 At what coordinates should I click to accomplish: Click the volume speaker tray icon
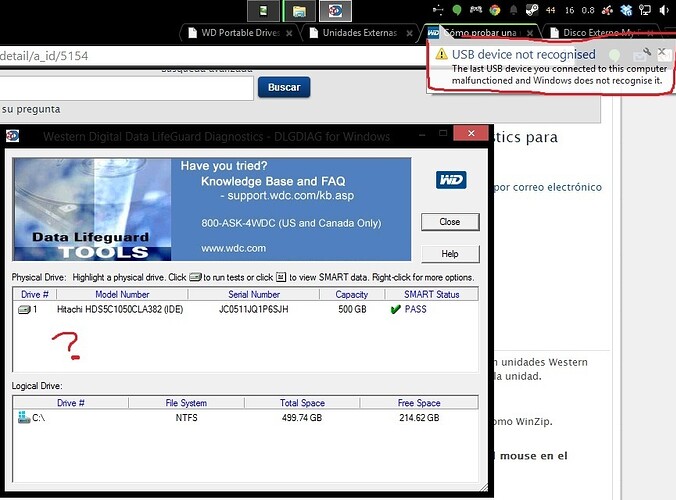click(x=663, y=10)
